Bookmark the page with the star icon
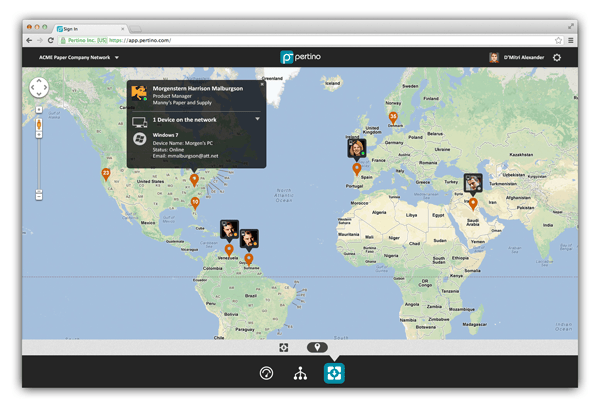This screenshot has height=409, width=600. point(558,40)
